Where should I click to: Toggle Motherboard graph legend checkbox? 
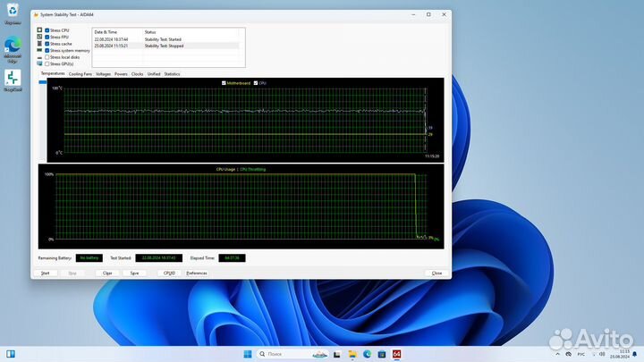click(224, 82)
